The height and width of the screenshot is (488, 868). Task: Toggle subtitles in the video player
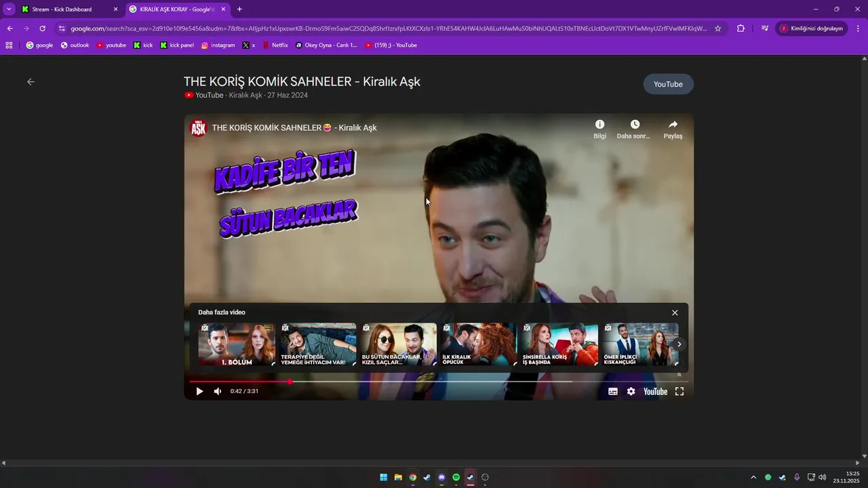coord(613,391)
